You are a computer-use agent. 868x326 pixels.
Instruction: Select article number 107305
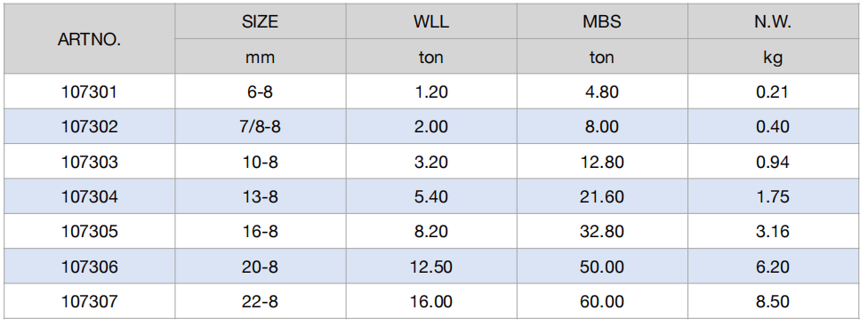click(x=89, y=232)
